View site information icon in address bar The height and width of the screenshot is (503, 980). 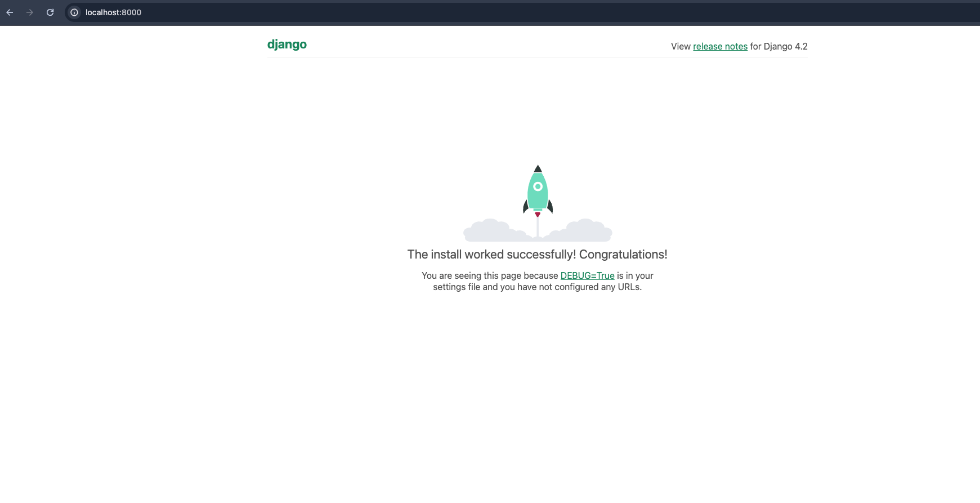coord(74,12)
